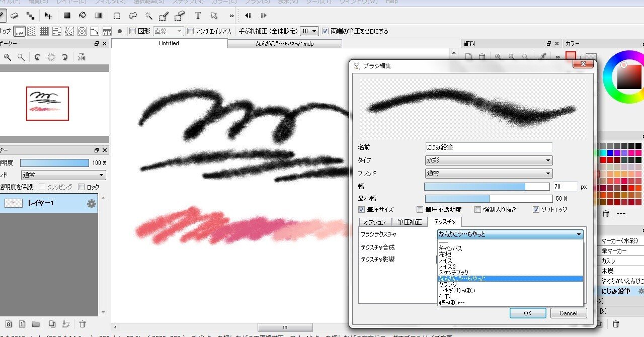Open the 直線 shape dropdown
644x337 pixels.
coord(168,31)
